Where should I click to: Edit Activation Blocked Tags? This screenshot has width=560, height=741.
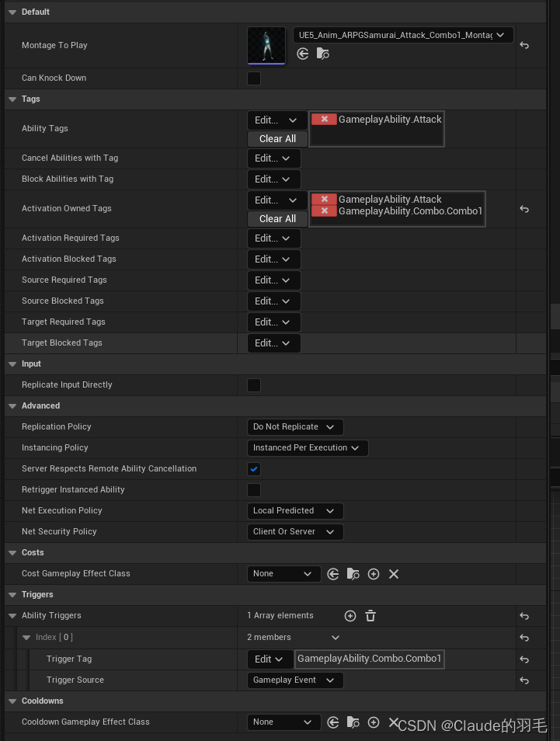273,259
